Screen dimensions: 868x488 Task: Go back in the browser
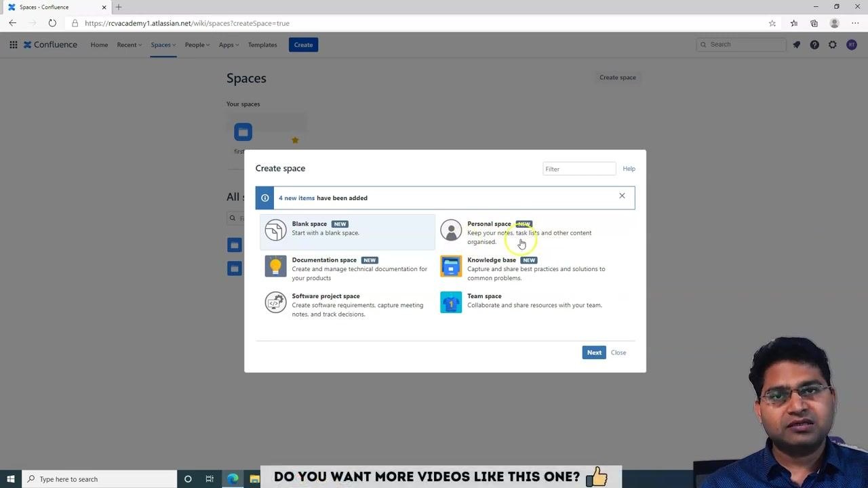point(12,23)
